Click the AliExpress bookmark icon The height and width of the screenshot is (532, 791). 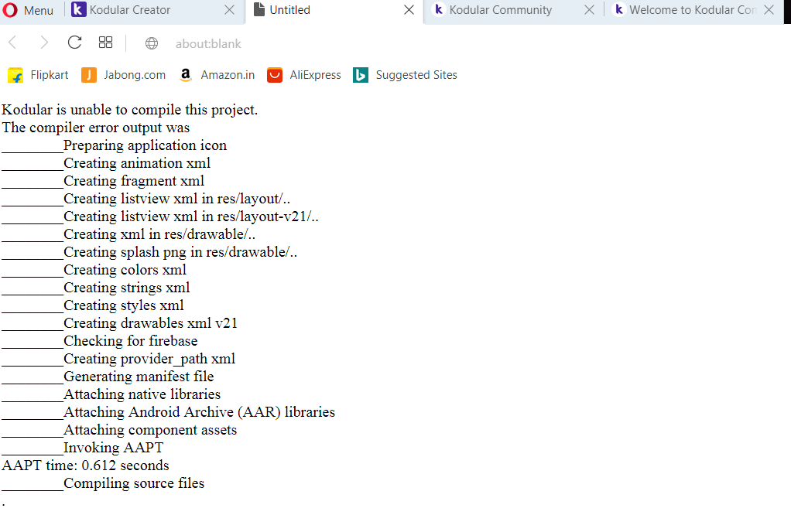pyautogui.click(x=275, y=75)
